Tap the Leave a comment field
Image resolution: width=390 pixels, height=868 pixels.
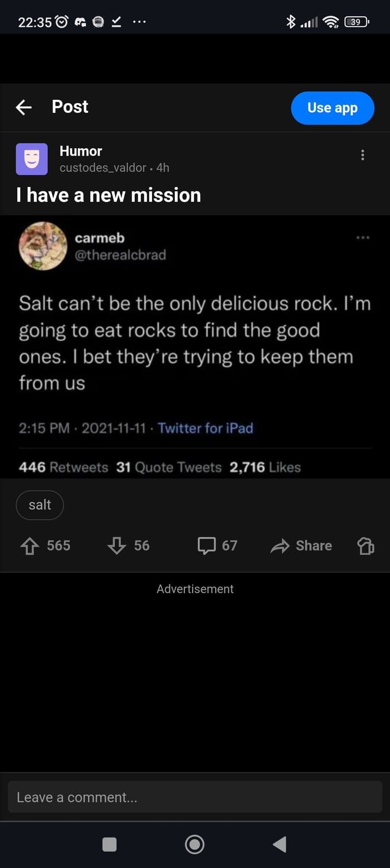click(195, 797)
